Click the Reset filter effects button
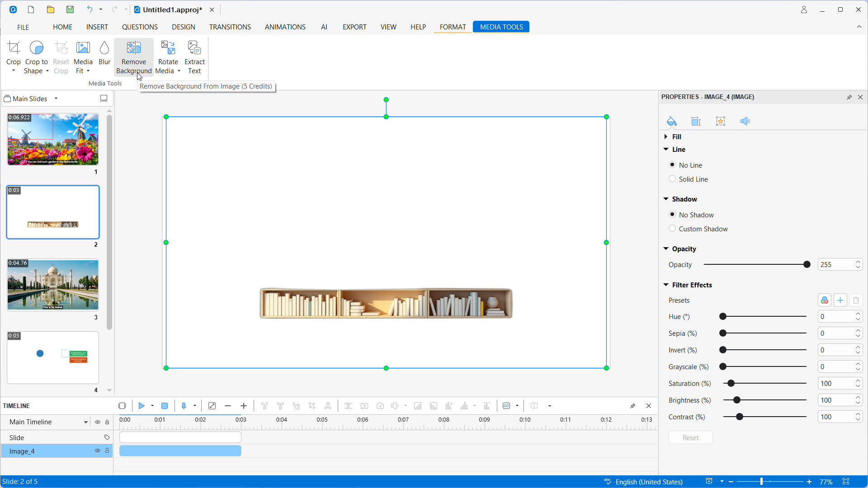The height and width of the screenshot is (488, 868). tap(690, 437)
